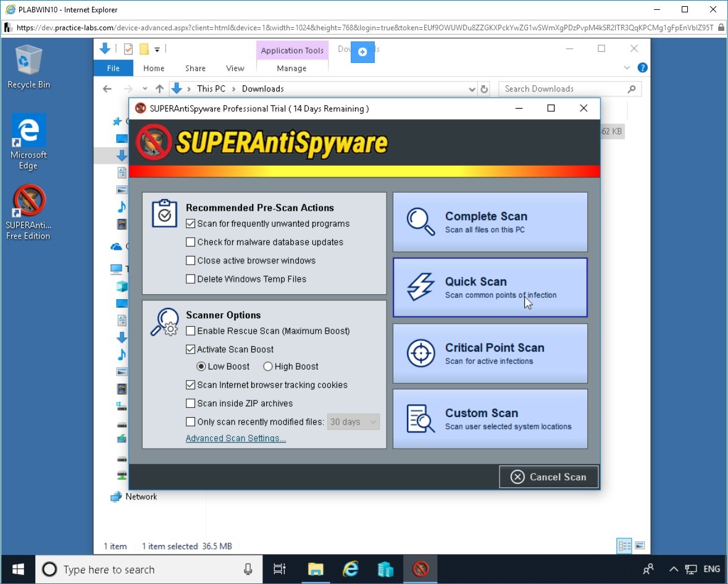This screenshot has width=728, height=584.
Task: Refresh the Downloads folder view
Action: coord(484,89)
